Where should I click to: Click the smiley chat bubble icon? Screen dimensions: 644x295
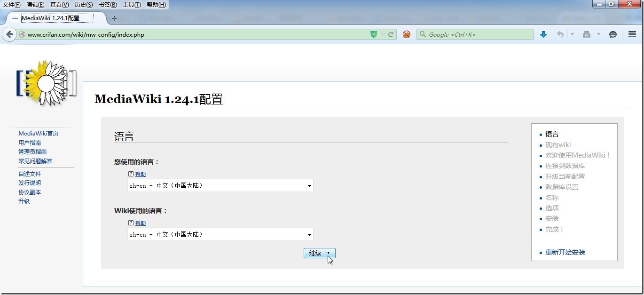[613, 34]
